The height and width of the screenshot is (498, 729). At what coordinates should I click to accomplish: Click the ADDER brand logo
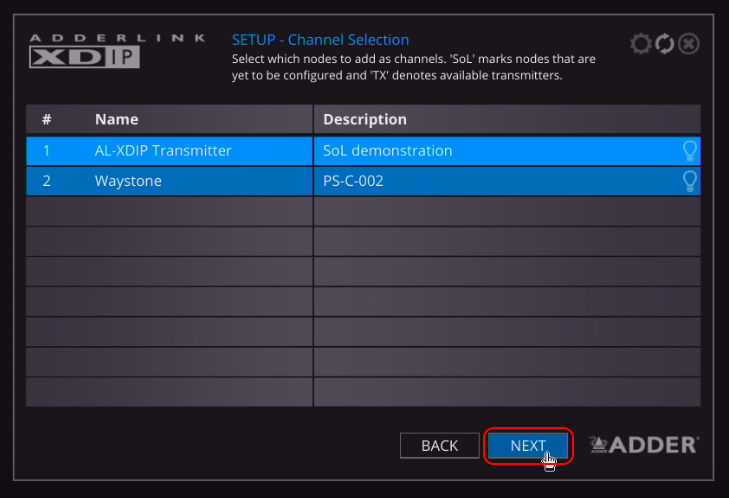(643, 445)
